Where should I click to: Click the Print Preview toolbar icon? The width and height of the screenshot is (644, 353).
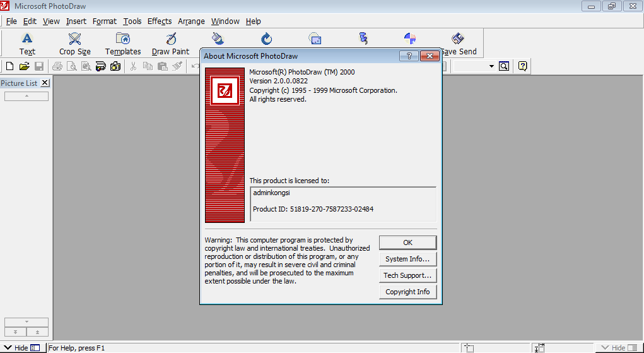click(x=72, y=66)
